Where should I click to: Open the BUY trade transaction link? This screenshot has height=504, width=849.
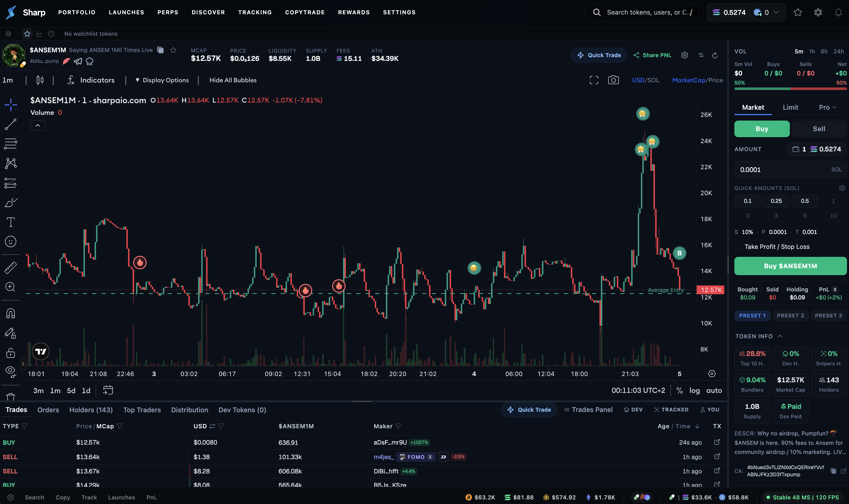[x=717, y=442]
